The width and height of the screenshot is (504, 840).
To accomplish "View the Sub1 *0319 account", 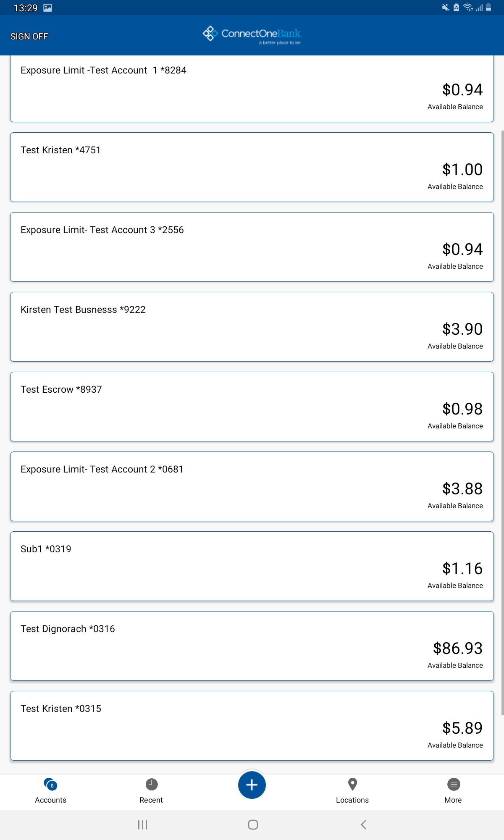I will coord(252,566).
